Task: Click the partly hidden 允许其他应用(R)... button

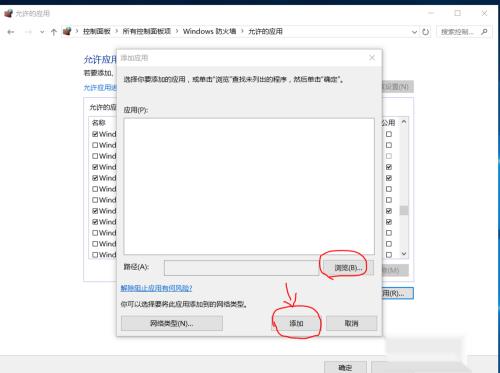Action: tap(398, 293)
